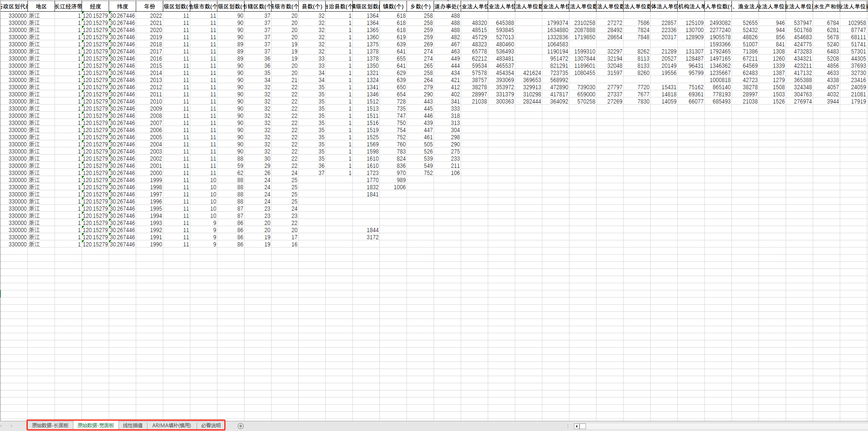Select the 经度 header cell
This screenshot has width=868, height=431.
pyautogui.click(x=95, y=6)
